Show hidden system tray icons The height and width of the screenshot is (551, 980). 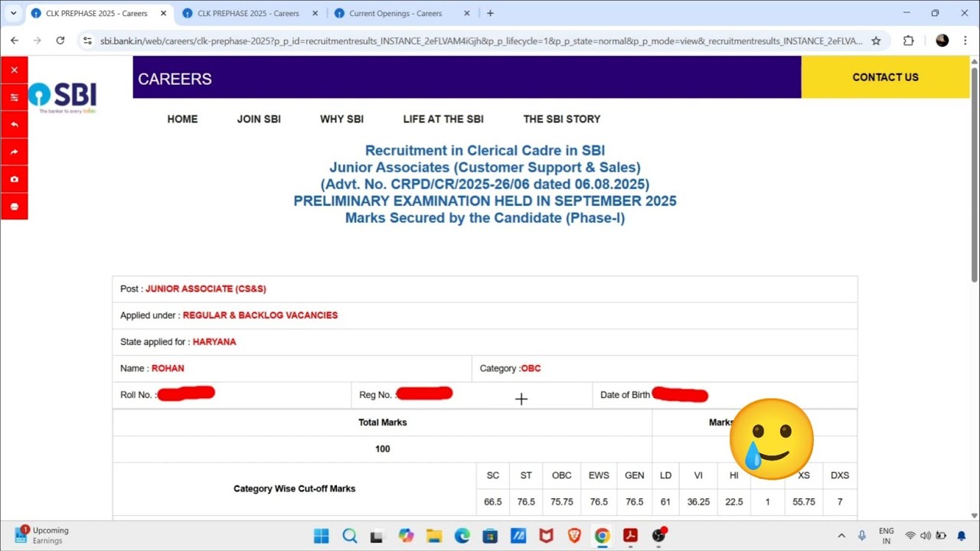pyautogui.click(x=841, y=536)
